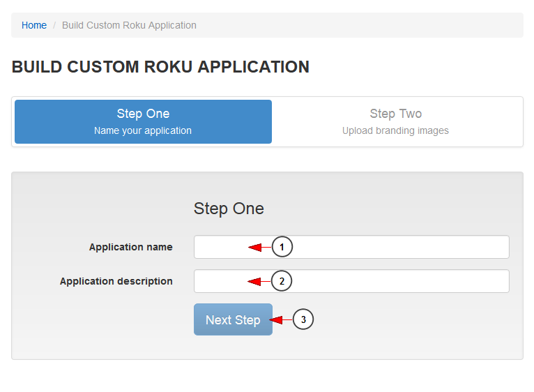
Task: Click the Home breadcrumb link
Action: point(34,25)
